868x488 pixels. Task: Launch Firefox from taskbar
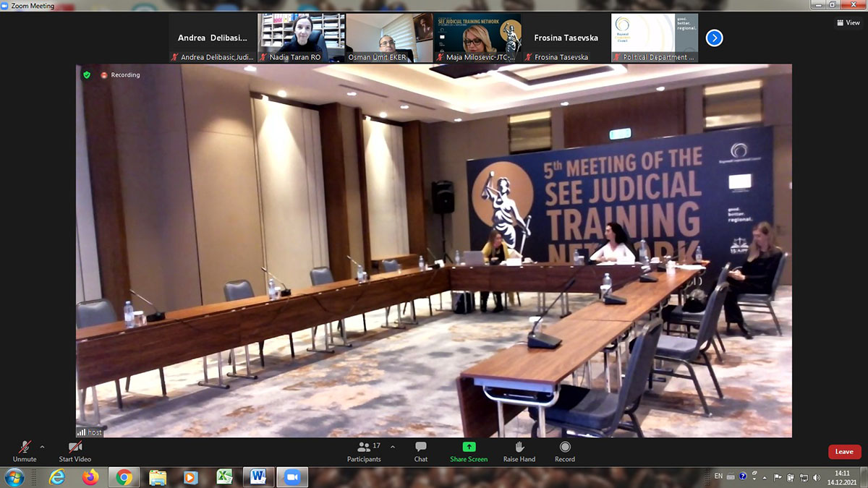pos(90,477)
